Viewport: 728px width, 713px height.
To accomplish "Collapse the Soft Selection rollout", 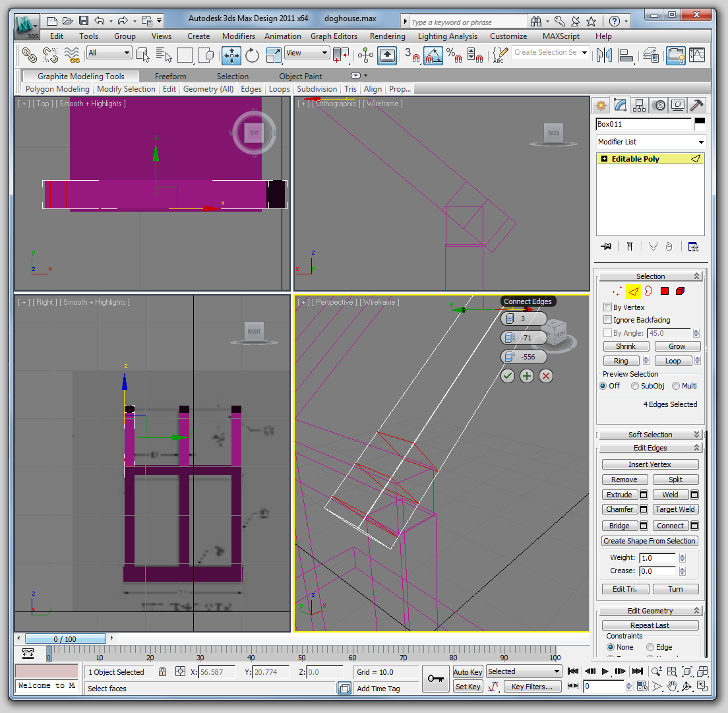I will [x=650, y=435].
